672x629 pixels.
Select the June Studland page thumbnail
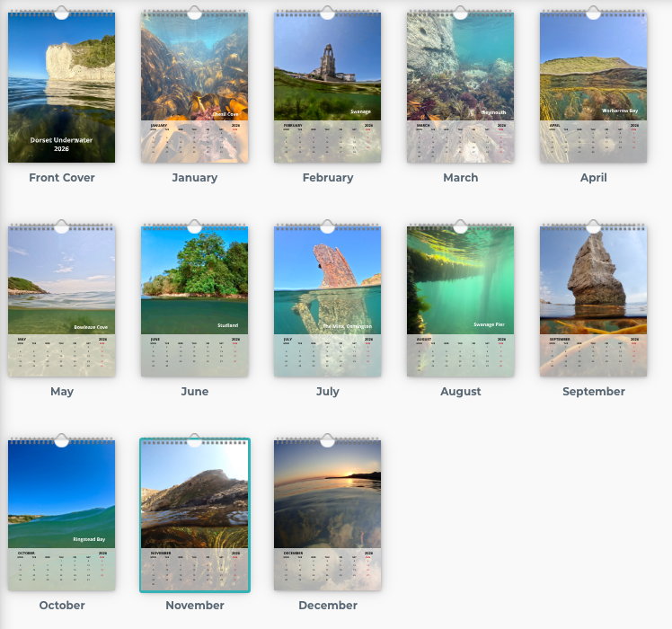(x=195, y=301)
